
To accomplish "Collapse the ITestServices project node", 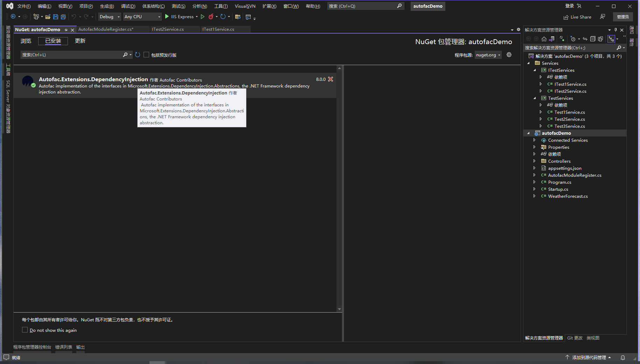I will [535, 70].
